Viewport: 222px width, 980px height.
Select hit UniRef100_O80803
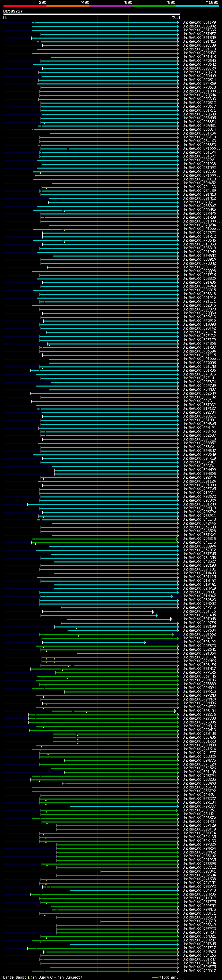199,600
